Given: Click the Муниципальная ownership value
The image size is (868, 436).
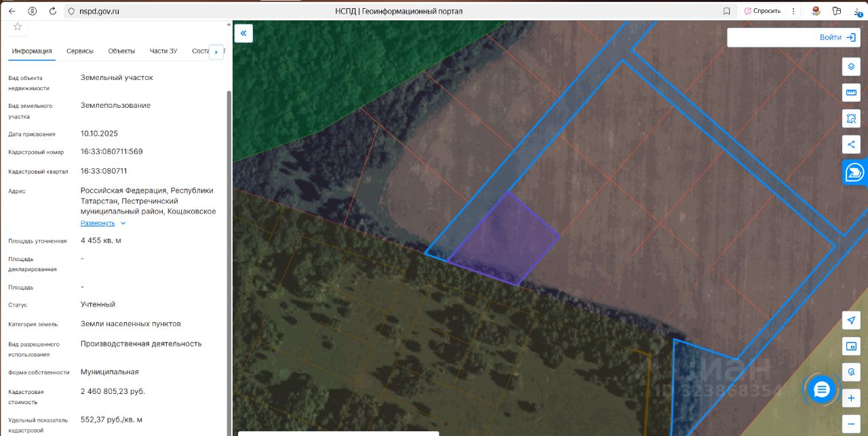Looking at the screenshot, I should (110, 372).
